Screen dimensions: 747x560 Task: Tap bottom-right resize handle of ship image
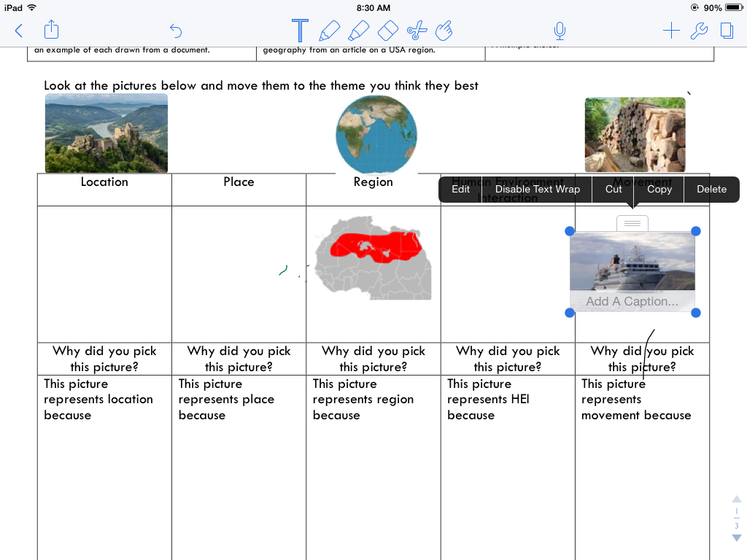click(695, 313)
